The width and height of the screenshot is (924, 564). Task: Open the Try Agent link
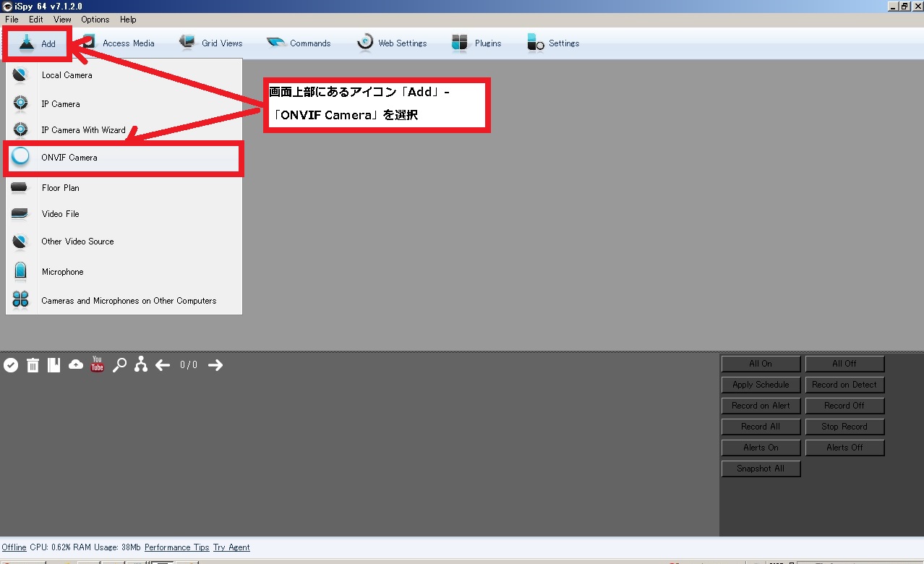[x=231, y=547]
